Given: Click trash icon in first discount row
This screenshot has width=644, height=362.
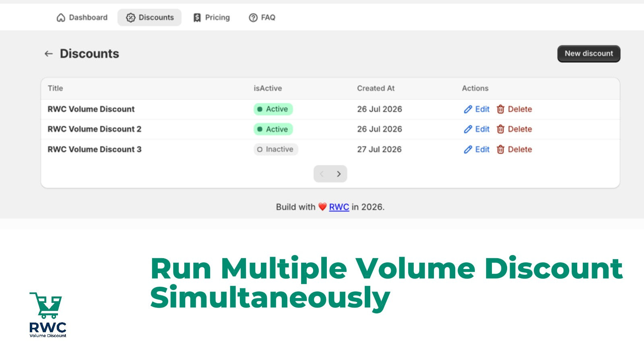Looking at the screenshot, I should pyautogui.click(x=500, y=109).
